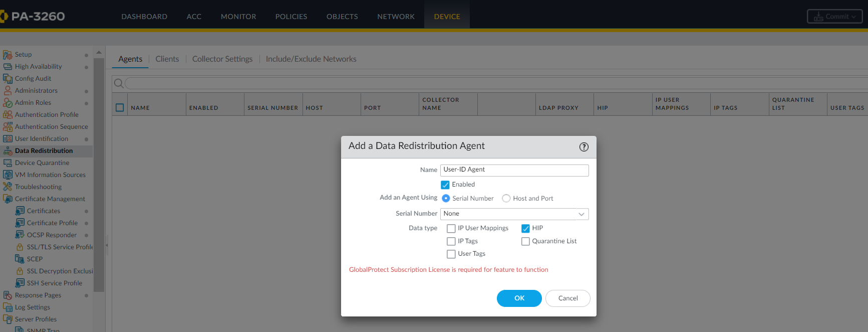The image size is (868, 332).
Task: Click the Administrators user icon in sidebar
Action: click(8, 91)
